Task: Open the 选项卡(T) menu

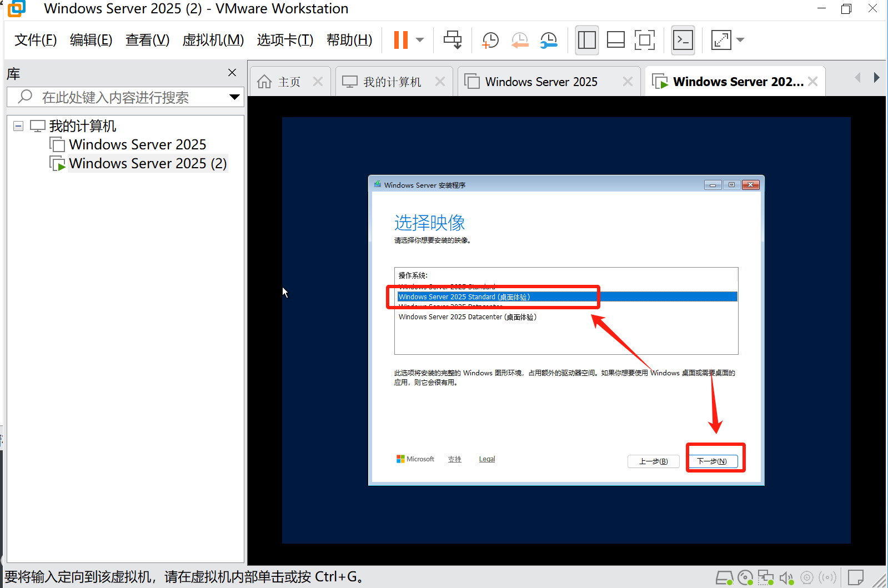Action: pyautogui.click(x=285, y=40)
